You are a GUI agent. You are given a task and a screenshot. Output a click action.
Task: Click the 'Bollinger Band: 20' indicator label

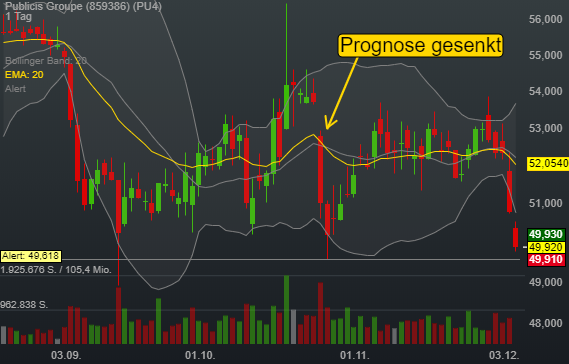point(46,61)
